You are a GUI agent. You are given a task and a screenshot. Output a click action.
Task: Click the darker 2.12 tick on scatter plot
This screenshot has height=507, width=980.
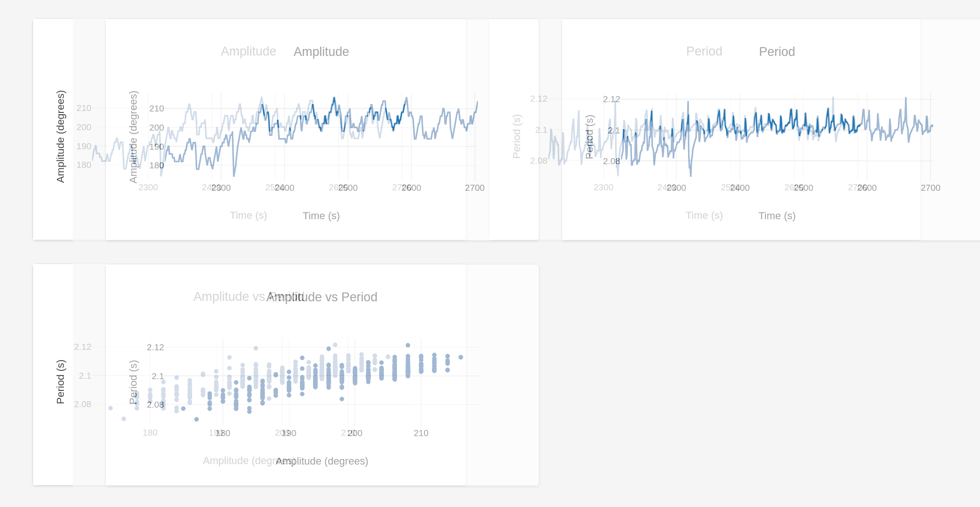pos(155,347)
